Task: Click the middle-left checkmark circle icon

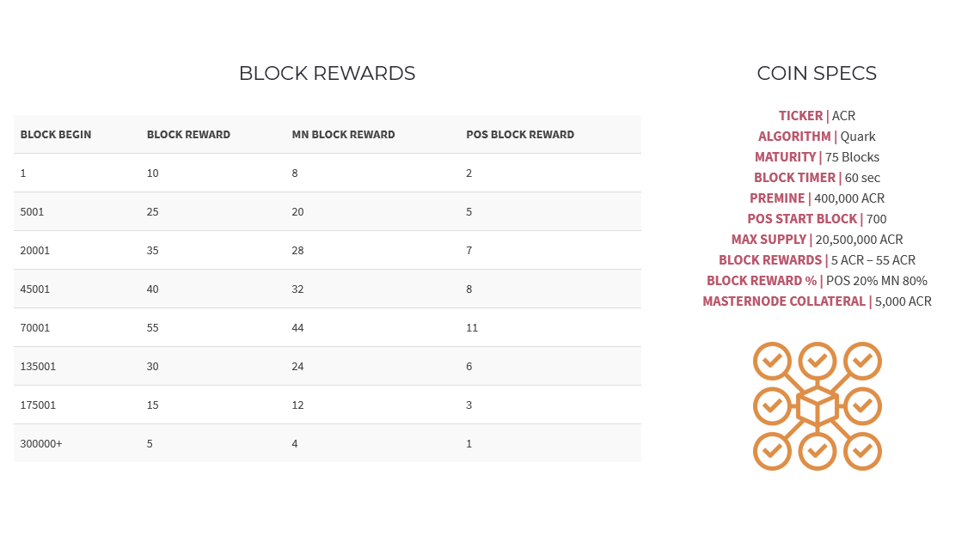Action: pyautogui.click(x=773, y=406)
